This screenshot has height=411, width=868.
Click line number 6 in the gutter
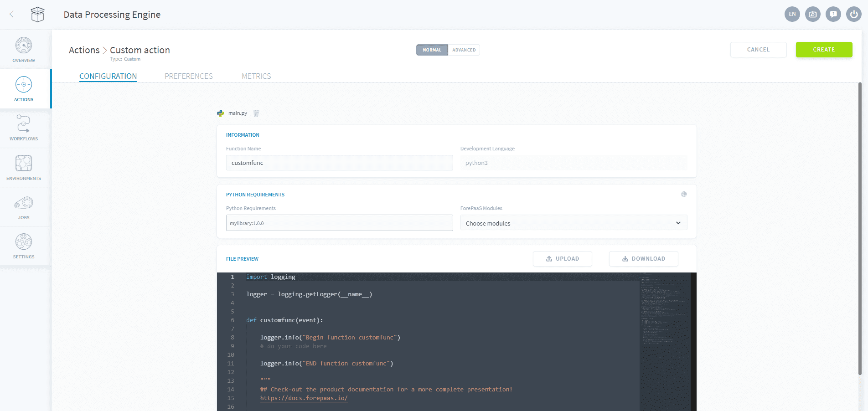[x=232, y=320]
